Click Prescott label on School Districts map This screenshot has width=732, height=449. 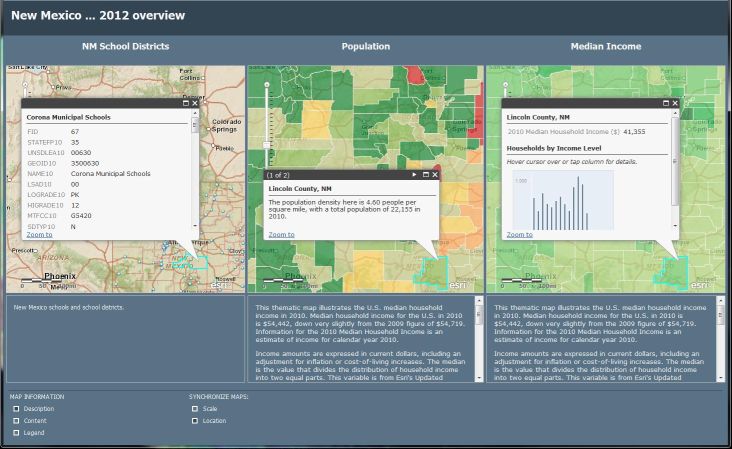point(23,251)
